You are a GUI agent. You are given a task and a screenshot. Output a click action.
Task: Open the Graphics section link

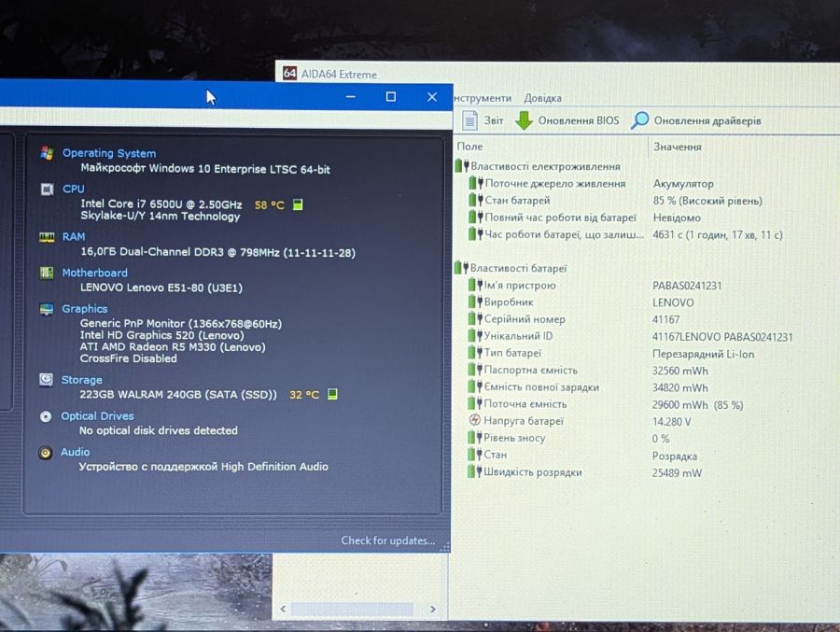(85, 309)
